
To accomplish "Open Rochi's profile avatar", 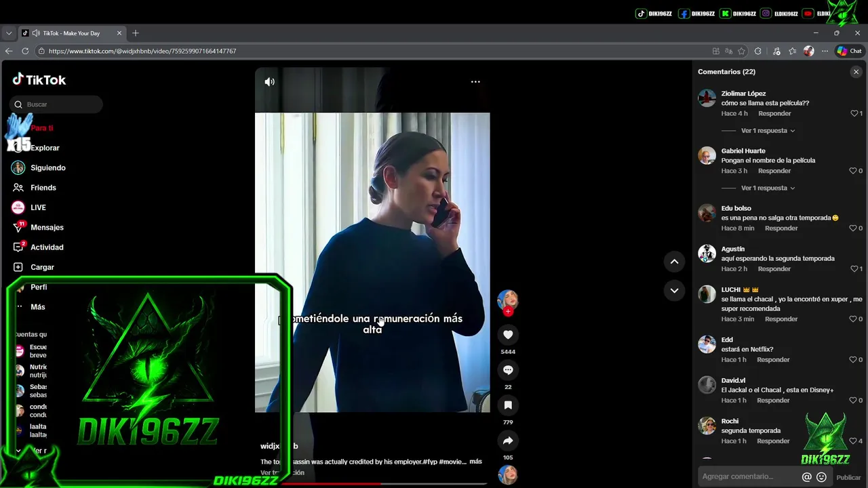I will point(707,426).
